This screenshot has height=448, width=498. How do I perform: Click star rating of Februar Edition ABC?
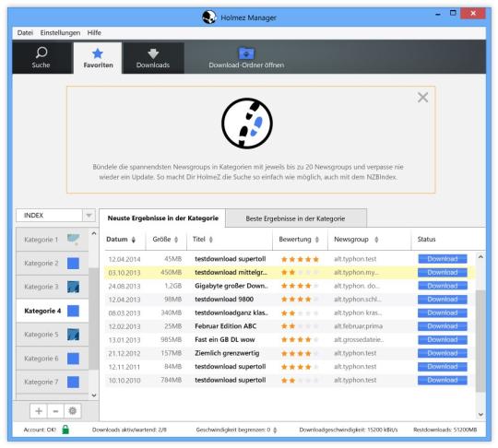[300, 326]
